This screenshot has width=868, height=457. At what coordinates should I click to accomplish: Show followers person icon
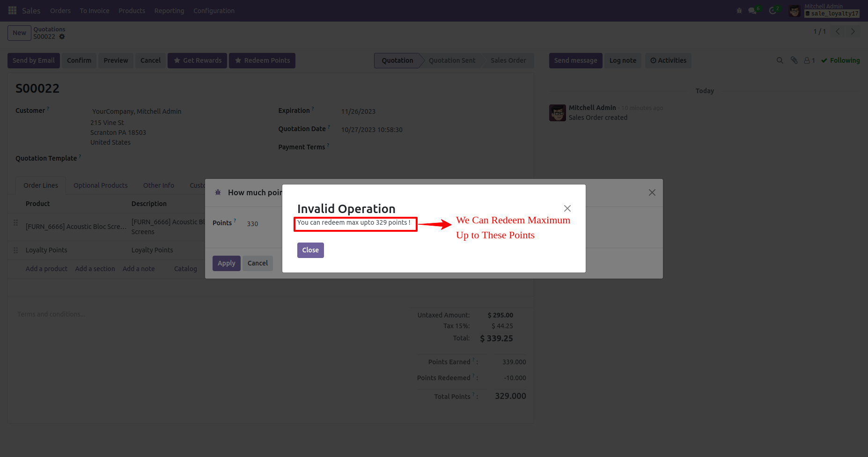809,60
